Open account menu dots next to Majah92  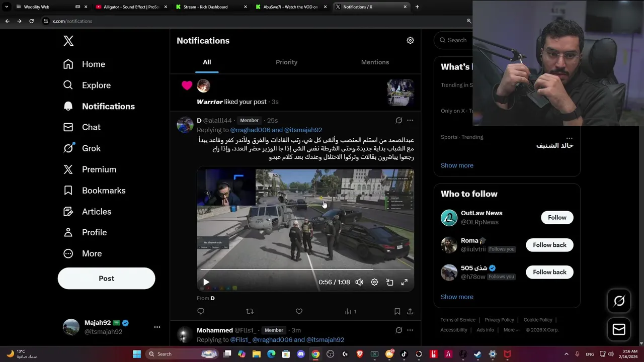[x=157, y=327]
